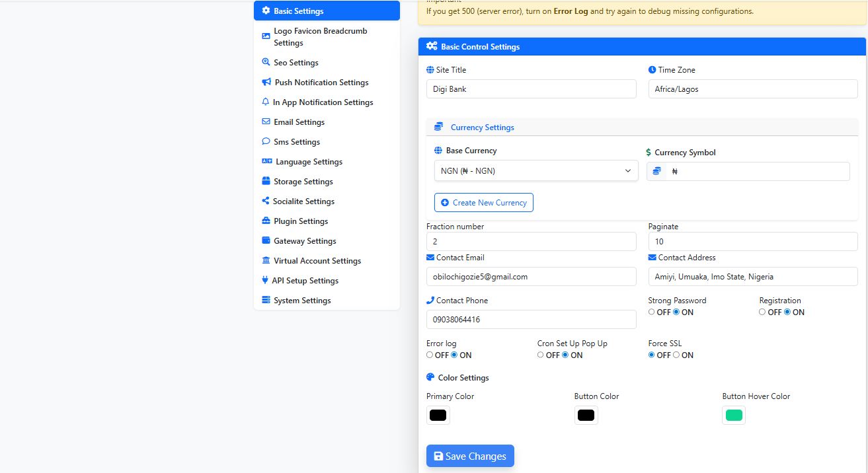The width and height of the screenshot is (868, 473).
Task: Click the gear icon beside Basic Settings
Action: click(x=266, y=11)
